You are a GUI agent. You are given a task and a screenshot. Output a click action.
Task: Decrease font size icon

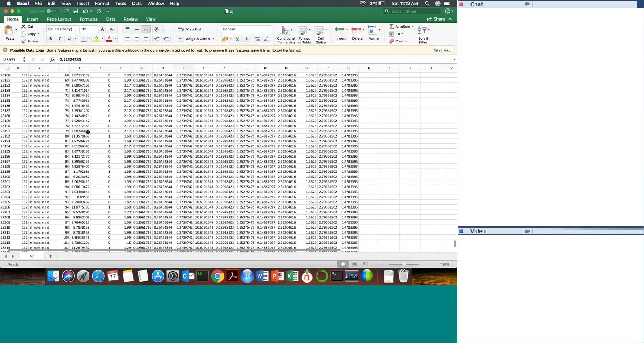click(x=112, y=29)
